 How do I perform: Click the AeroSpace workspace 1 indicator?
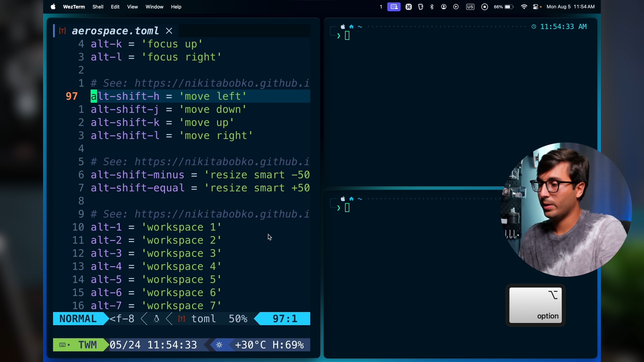381,7
